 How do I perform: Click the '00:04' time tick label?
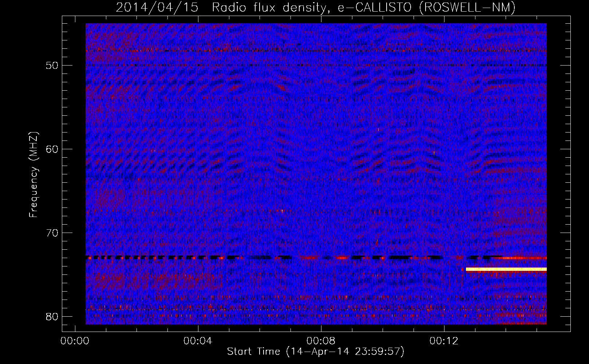pyautogui.click(x=198, y=341)
